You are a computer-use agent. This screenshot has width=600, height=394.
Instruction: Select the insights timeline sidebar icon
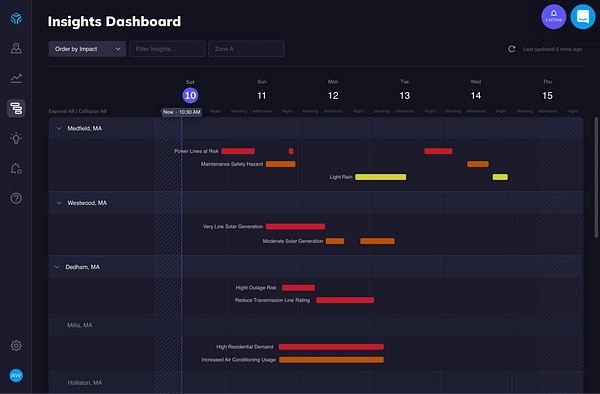[x=16, y=108]
